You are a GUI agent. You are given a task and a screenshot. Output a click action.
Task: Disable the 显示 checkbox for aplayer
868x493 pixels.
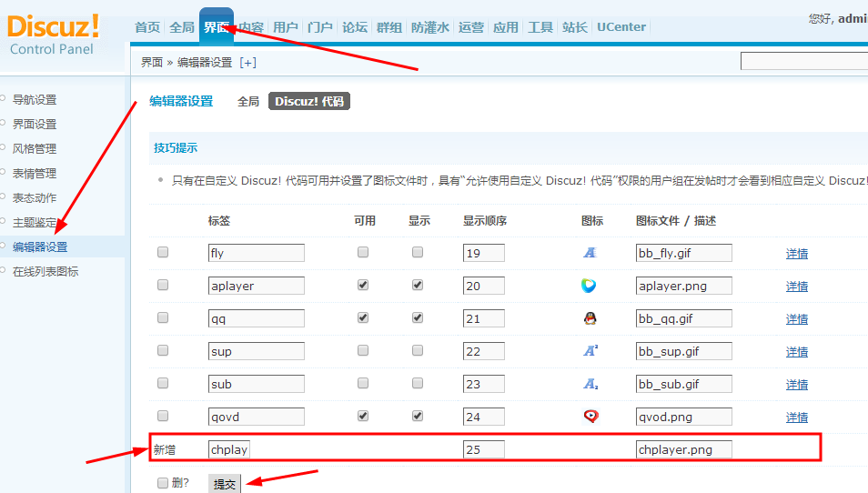tap(418, 285)
